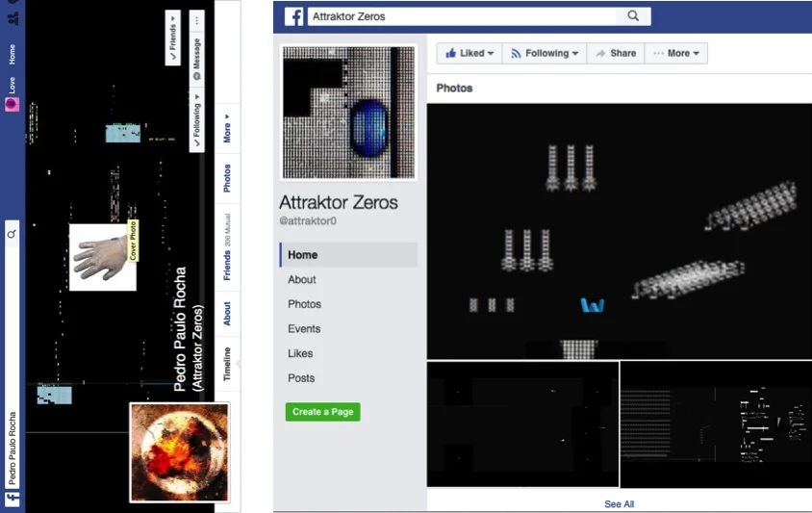Select Posts in the page sidebar
This screenshot has height=513, width=812.
[x=301, y=378]
